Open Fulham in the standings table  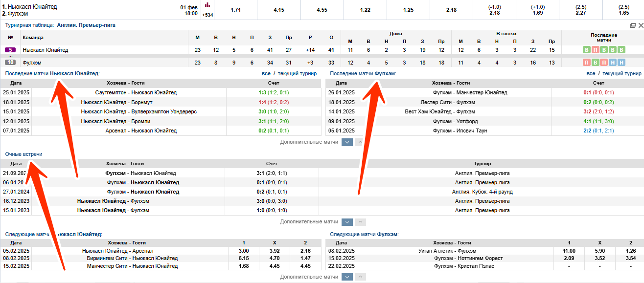tap(32, 63)
